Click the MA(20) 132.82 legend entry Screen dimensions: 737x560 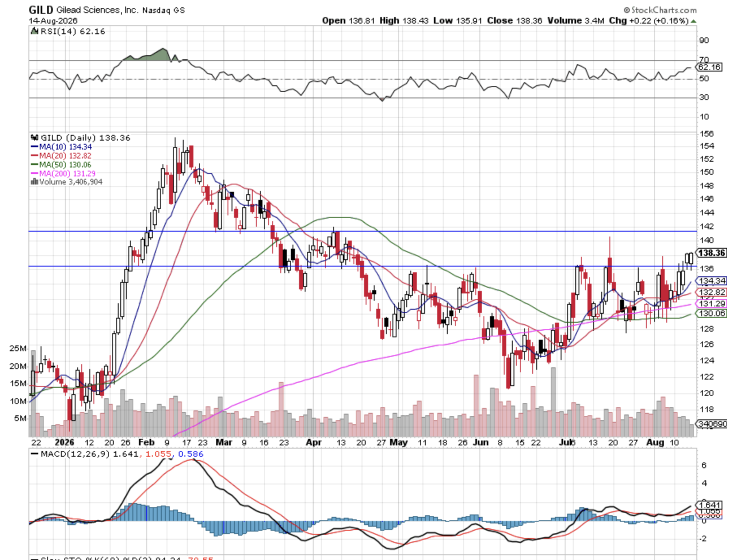pyautogui.click(x=65, y=156)
